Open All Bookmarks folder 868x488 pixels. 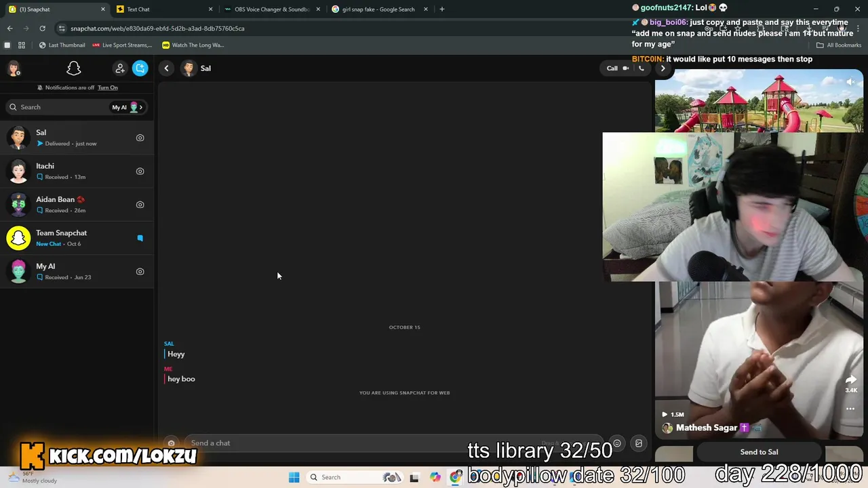(x=839, y=45)
